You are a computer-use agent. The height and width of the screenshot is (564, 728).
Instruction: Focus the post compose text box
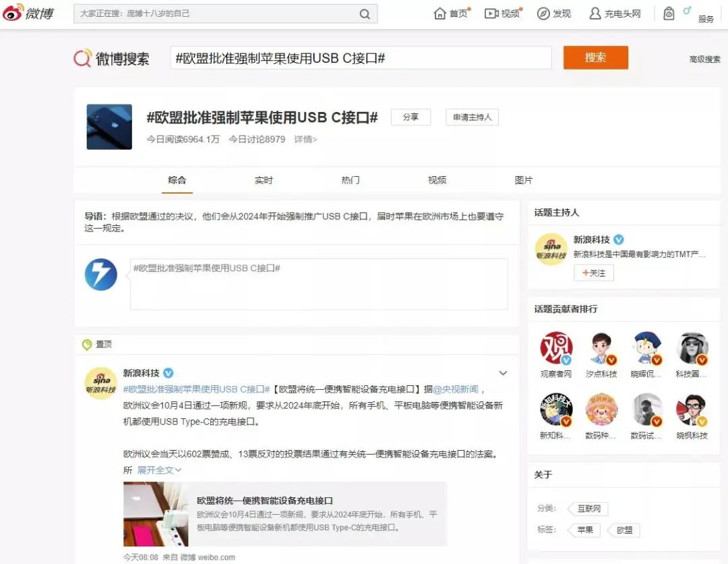[319, 284]
